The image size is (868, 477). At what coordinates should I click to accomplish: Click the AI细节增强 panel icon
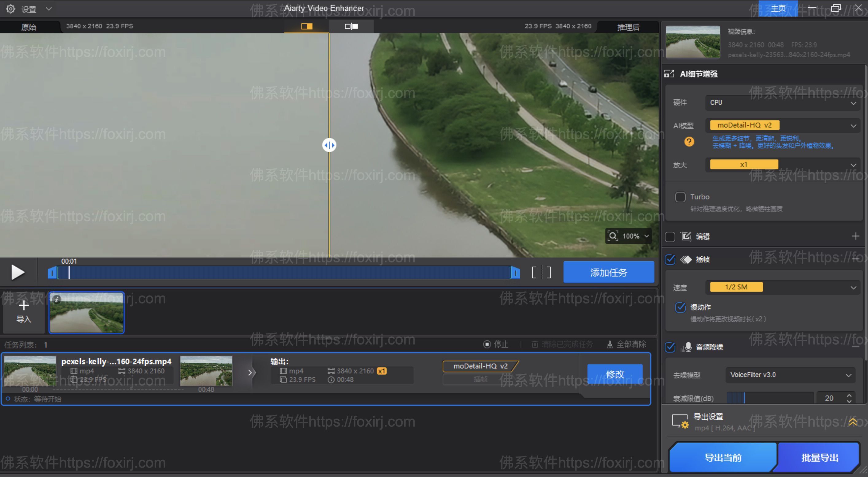[669, 73]
